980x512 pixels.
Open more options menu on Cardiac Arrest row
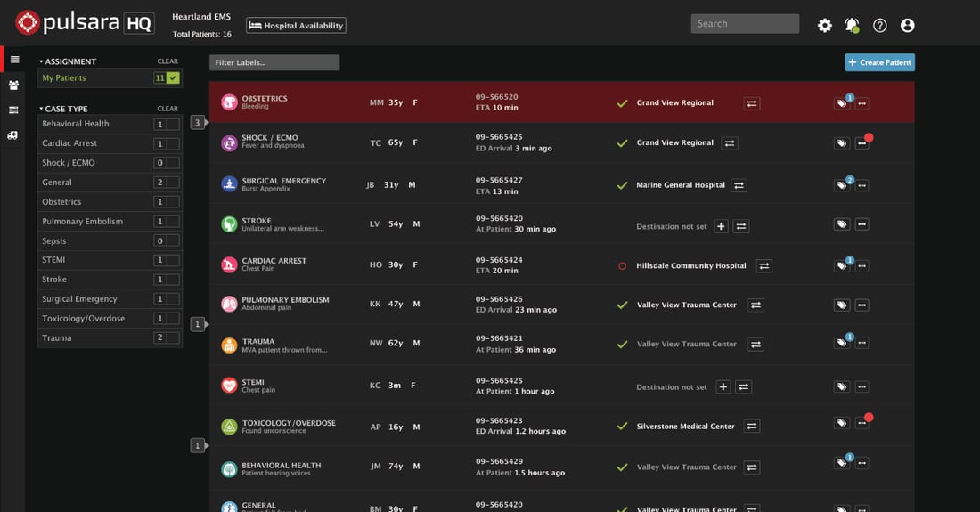tap(862, 265)
